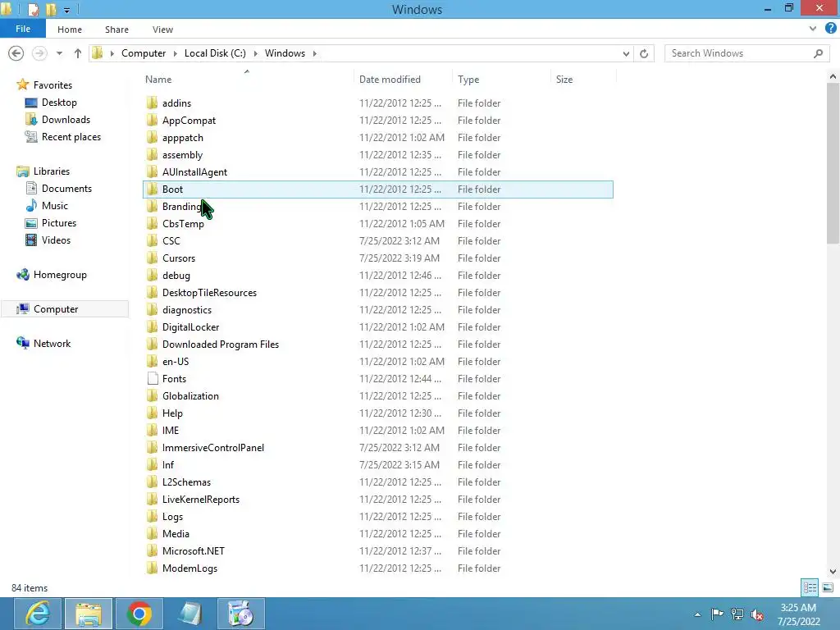Open Recent places in navigation pane
This screenshot has width=840, height=630.
[x=71, y=137]
